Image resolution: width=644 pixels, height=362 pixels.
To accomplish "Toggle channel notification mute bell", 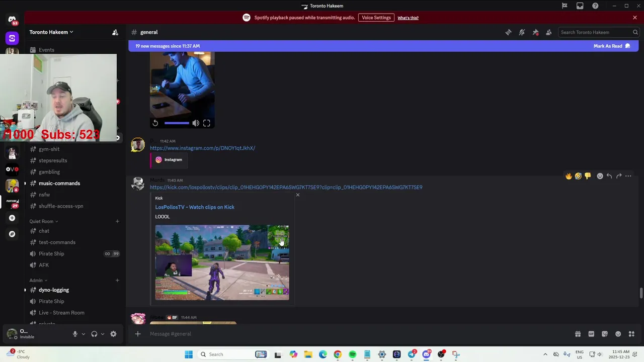I will coord(522,32).
